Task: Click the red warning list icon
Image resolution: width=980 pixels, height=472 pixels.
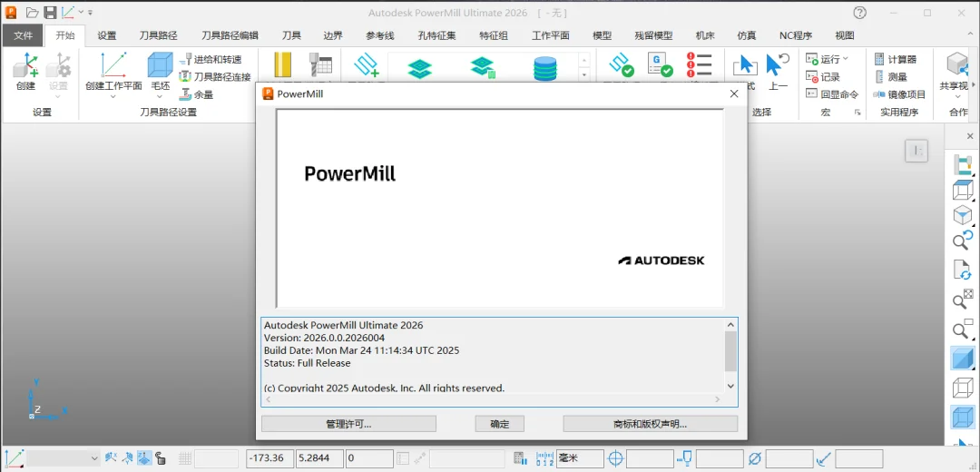Action: click(700, 65)
